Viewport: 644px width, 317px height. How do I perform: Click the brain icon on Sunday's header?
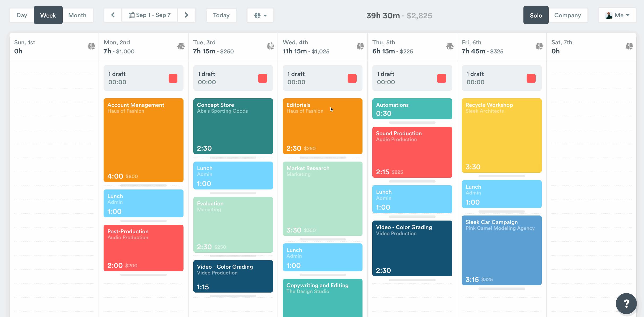pyautogui.click(x=91, y=47)
